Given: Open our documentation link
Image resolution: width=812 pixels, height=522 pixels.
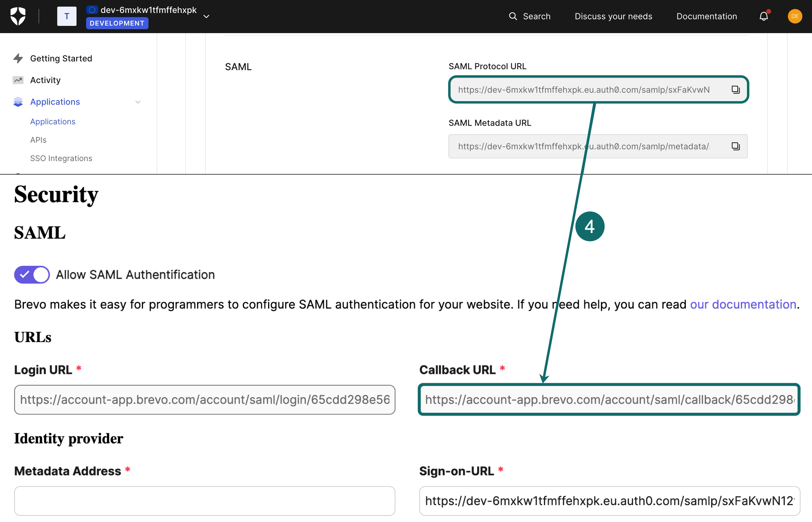Looking at the screenshot, I should 743,304.
